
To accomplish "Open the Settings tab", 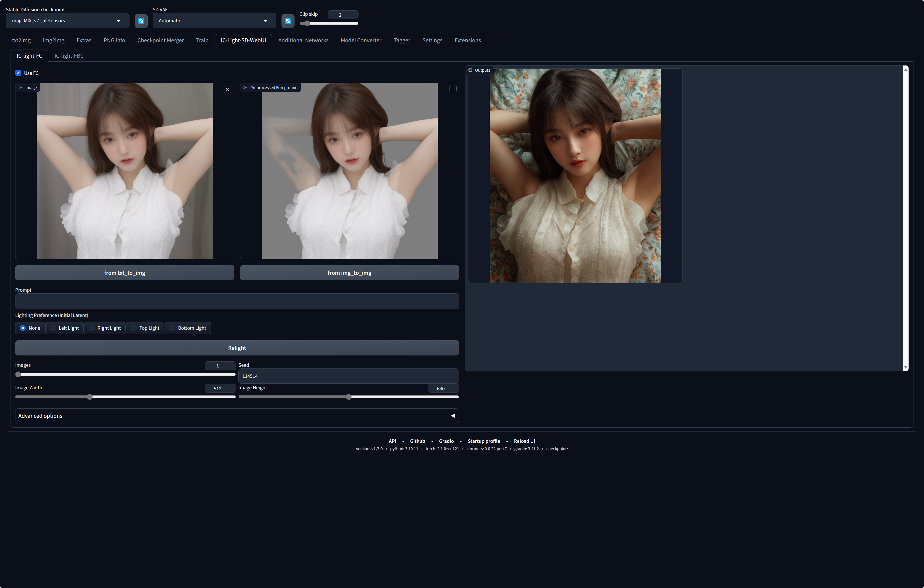I will pyautogui.click(x=433, y=40).
